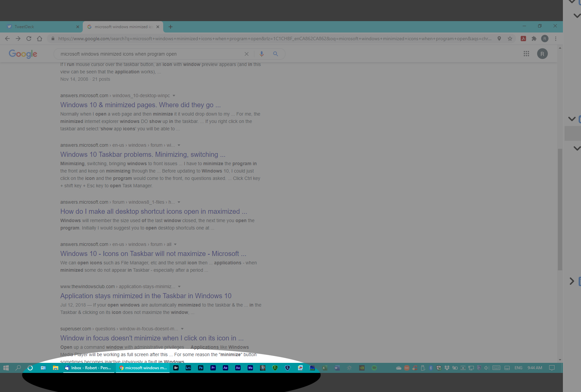The width and height of the screenshot is (581, 392).
Task: Open 'Window in focus doesn't minimize' result
Action: click(152, 338)
